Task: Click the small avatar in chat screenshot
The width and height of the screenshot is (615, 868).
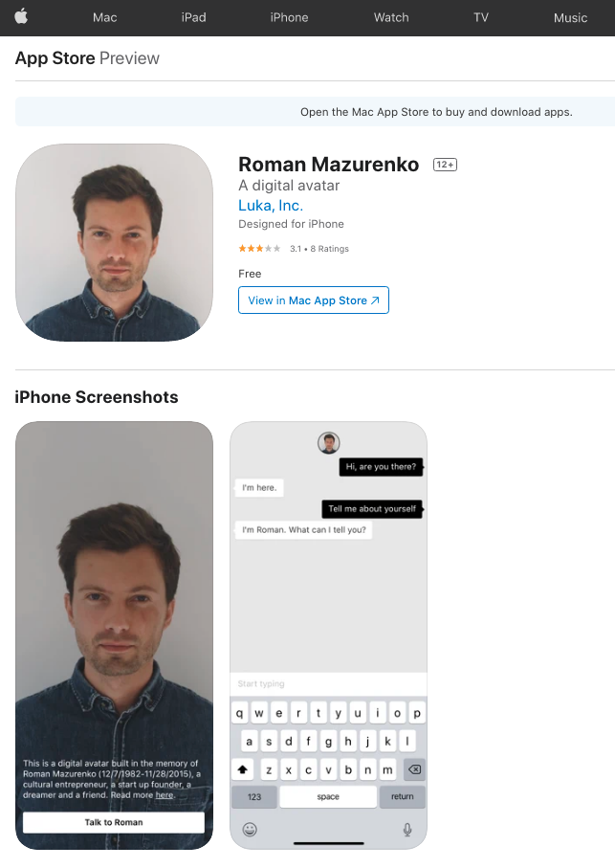Action: (x=329, y=442)
